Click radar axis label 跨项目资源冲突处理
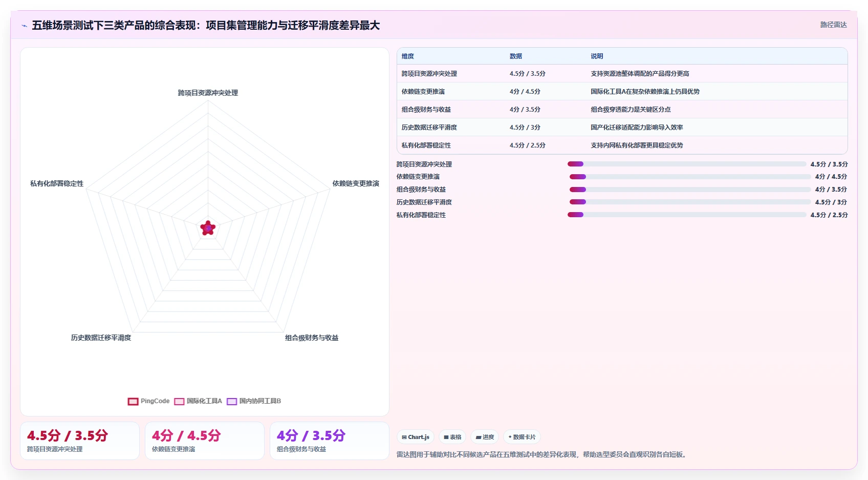This screenshot has height=480, width=868. point(208,93)
